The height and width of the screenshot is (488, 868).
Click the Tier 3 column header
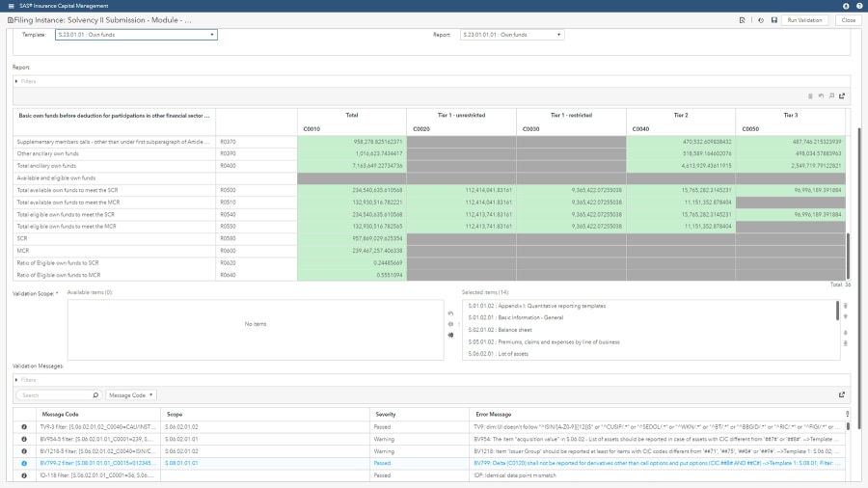coord(790,116)
